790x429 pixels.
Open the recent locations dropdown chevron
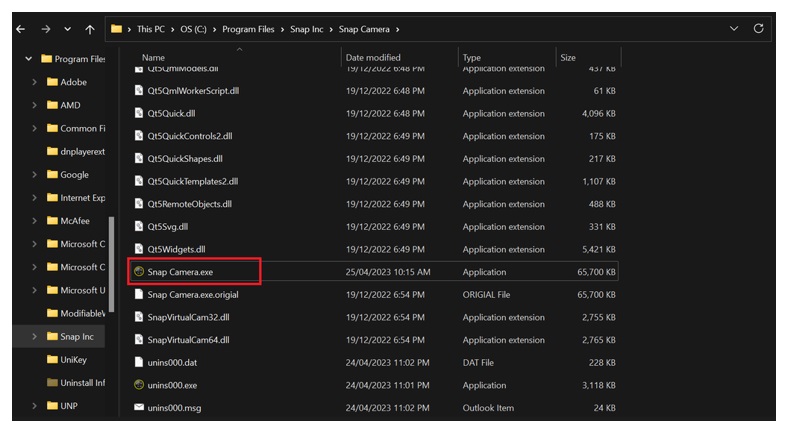click(x=67, y=29)
